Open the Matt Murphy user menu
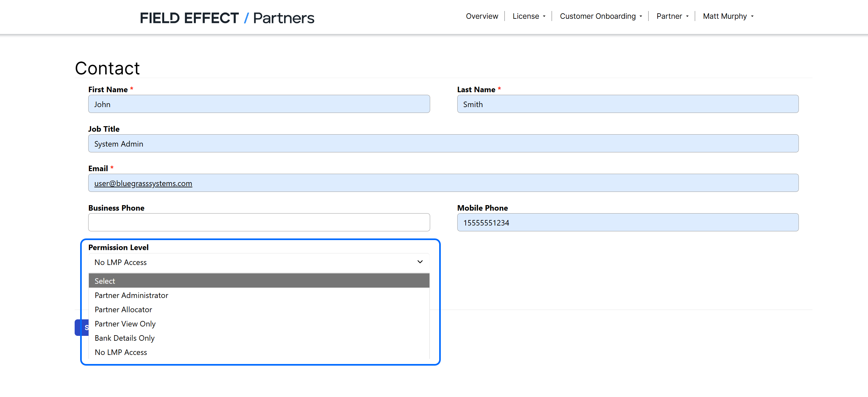The height and width of the screenshot is (397, 868). pos(727,16)
